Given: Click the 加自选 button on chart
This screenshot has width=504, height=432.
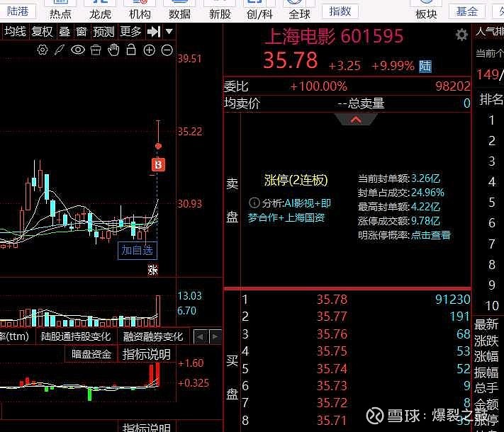Looking at the screenshot, I should coord(138,250).
